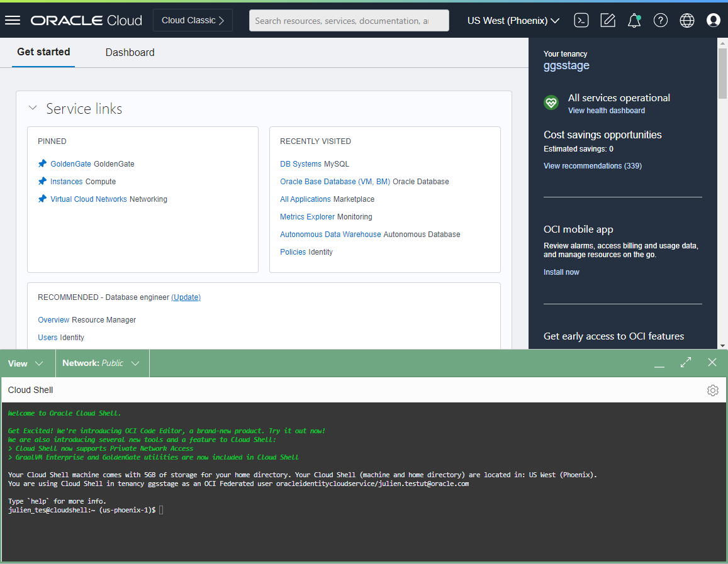Unpin Virtual Cloud Networks from Pinned

(x=42, y=199)
